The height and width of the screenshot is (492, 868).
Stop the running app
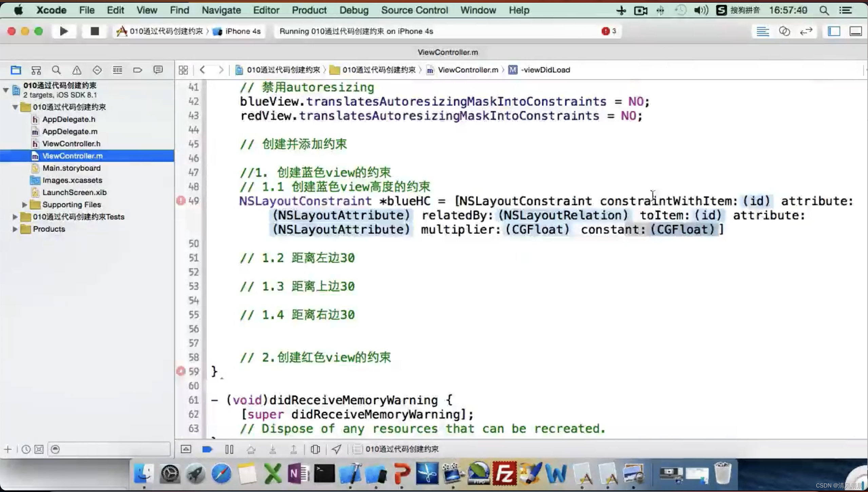[x=95, y=31]
